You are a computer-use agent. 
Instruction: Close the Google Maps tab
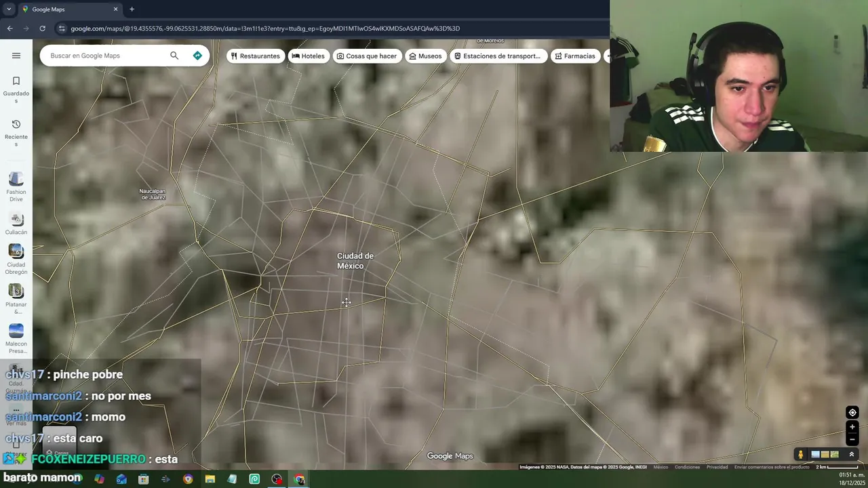(x=115, y=9)
